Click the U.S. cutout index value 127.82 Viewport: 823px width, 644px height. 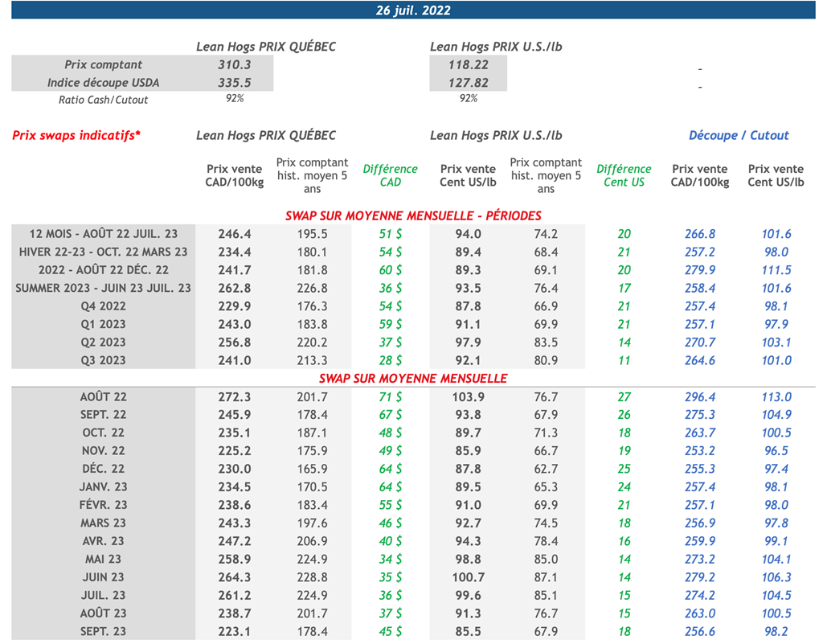point(469,83)
